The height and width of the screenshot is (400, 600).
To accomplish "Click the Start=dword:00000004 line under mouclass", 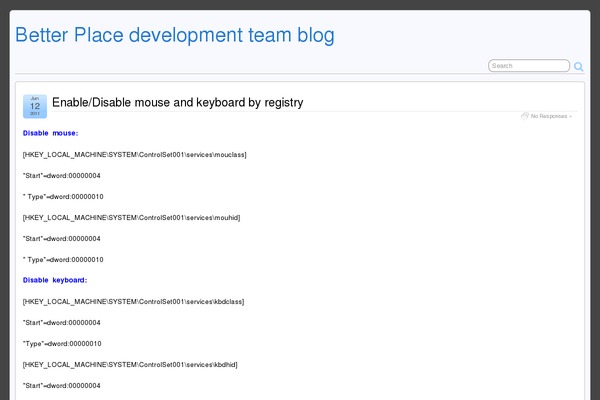I will (62, 176).
